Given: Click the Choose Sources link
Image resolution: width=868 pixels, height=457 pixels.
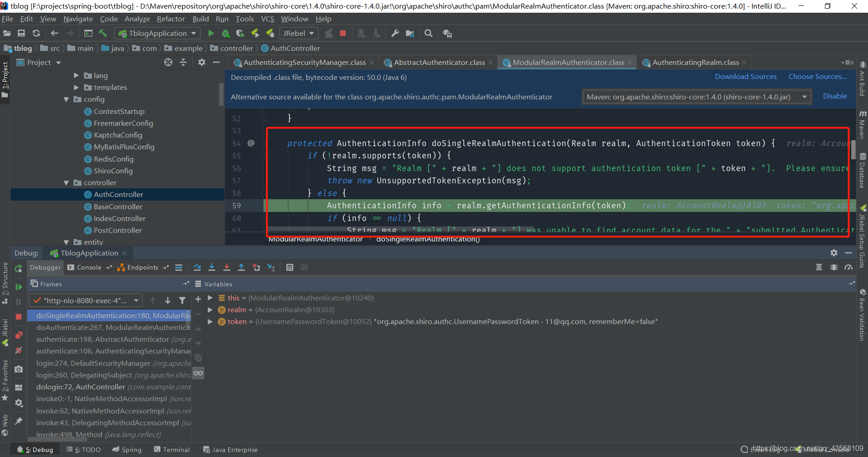Looking at the screenshot, I should click(x=817, y=76).
